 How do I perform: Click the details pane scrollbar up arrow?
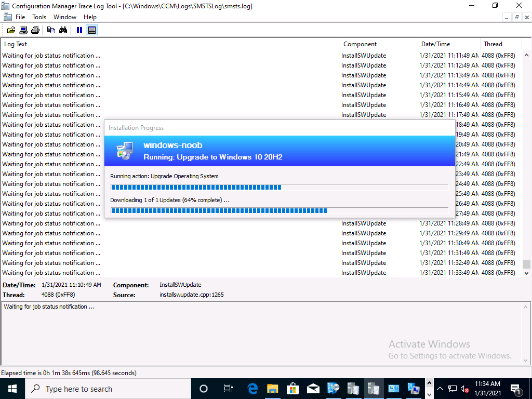[527, 307]
